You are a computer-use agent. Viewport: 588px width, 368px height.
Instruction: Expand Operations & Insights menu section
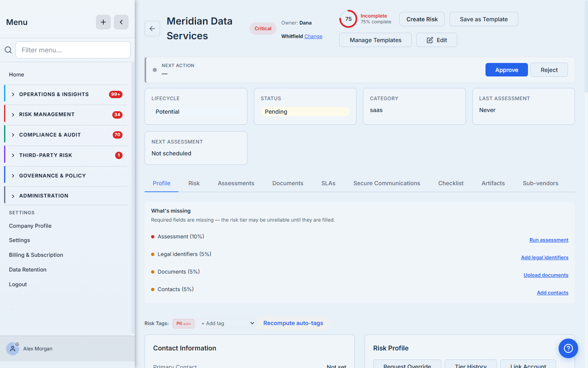[66, 94]
